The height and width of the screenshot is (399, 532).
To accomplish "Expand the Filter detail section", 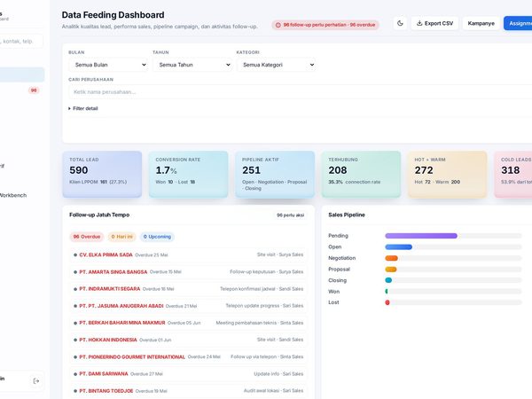I will click(x=83, y=108).
